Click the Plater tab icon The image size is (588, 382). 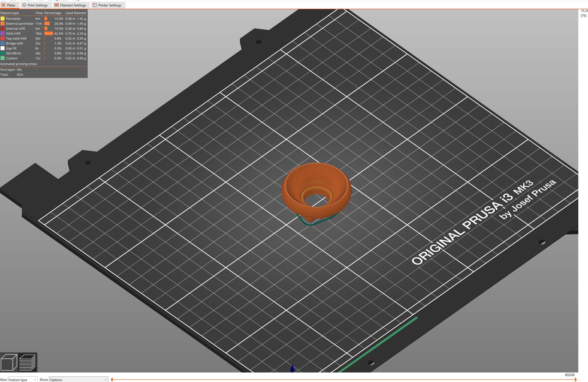click(x=3, y=5)
